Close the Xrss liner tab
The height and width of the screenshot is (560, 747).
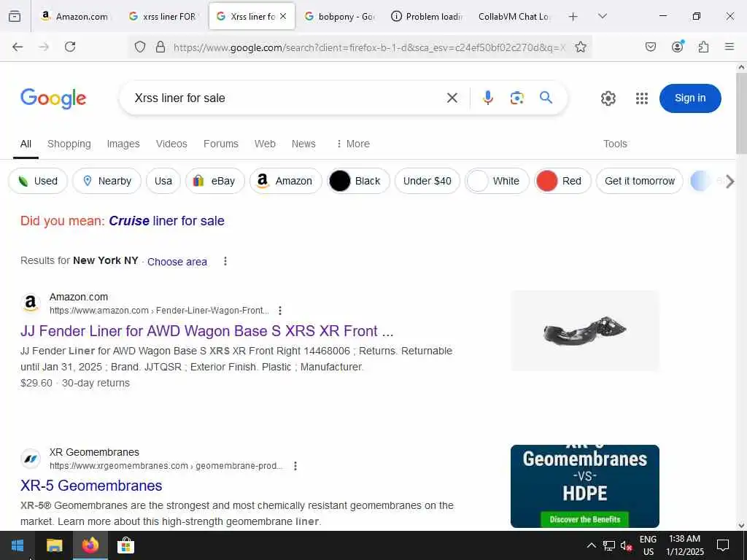pos(283,16)
